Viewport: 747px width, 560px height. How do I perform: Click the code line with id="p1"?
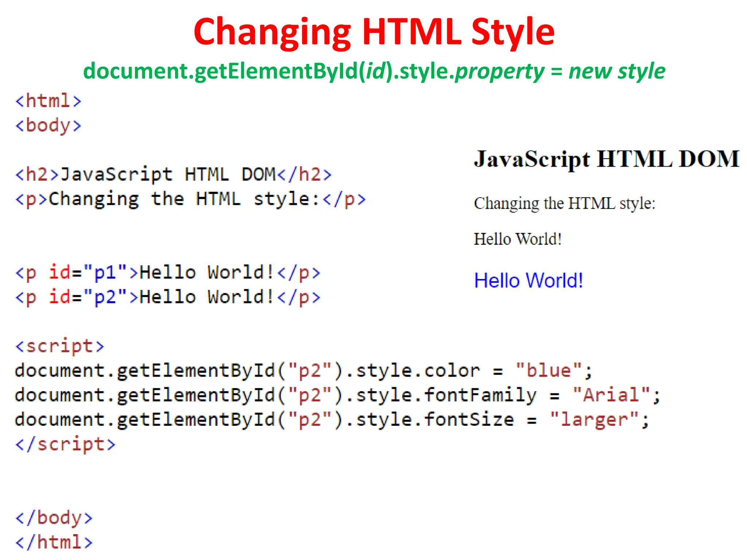click(167, 273)
